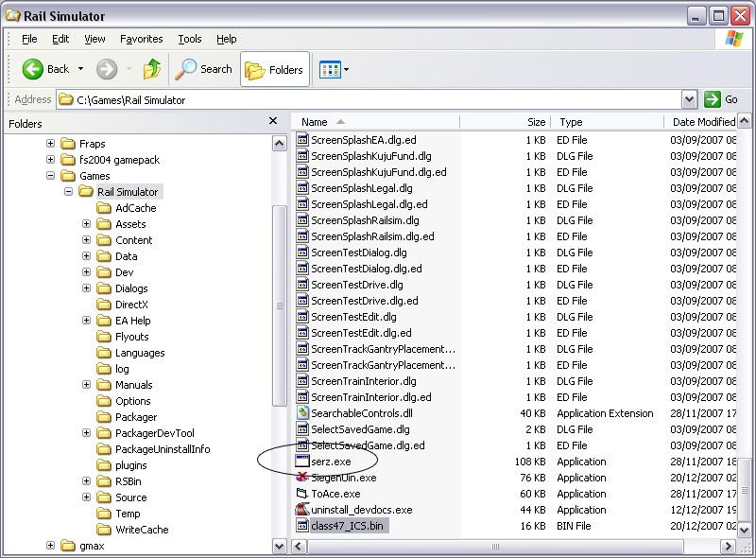Viewport: 756px width, 558px height.
Task: Sort files by Date Modified column
Action: (x=701, y=122)
